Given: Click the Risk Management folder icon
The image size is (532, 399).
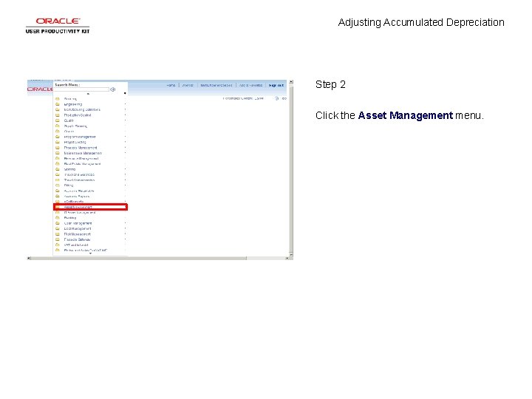Looking at the screenshot, I should pos(58,234).
